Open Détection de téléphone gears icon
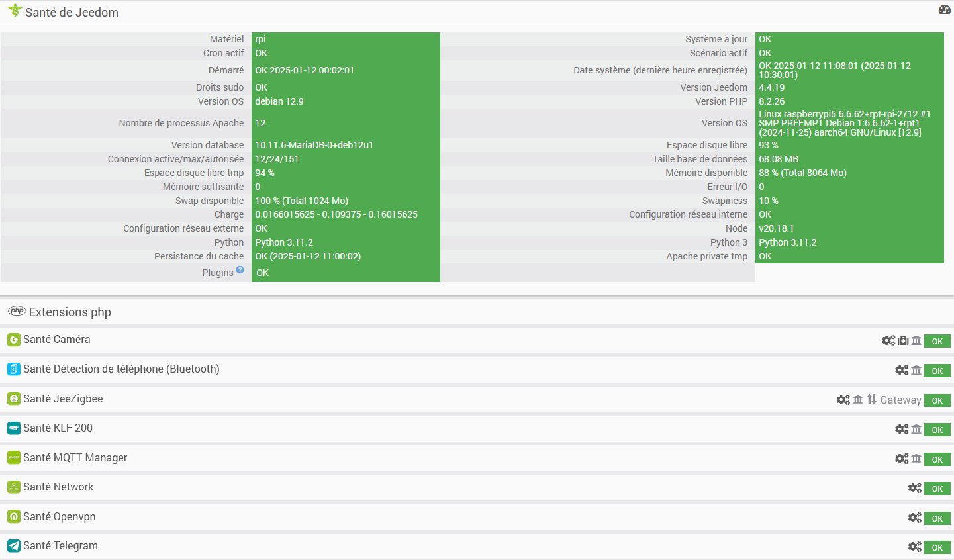 tap(902, 370)
